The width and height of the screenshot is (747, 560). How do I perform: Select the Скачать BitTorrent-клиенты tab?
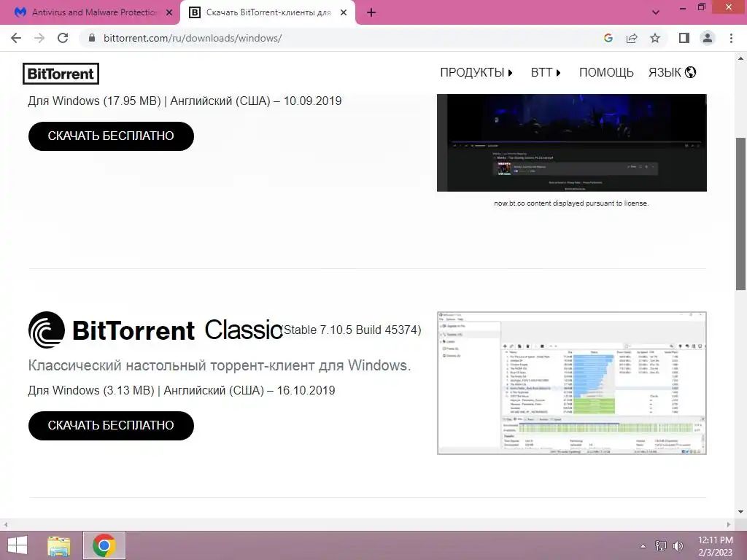(268, 13)
